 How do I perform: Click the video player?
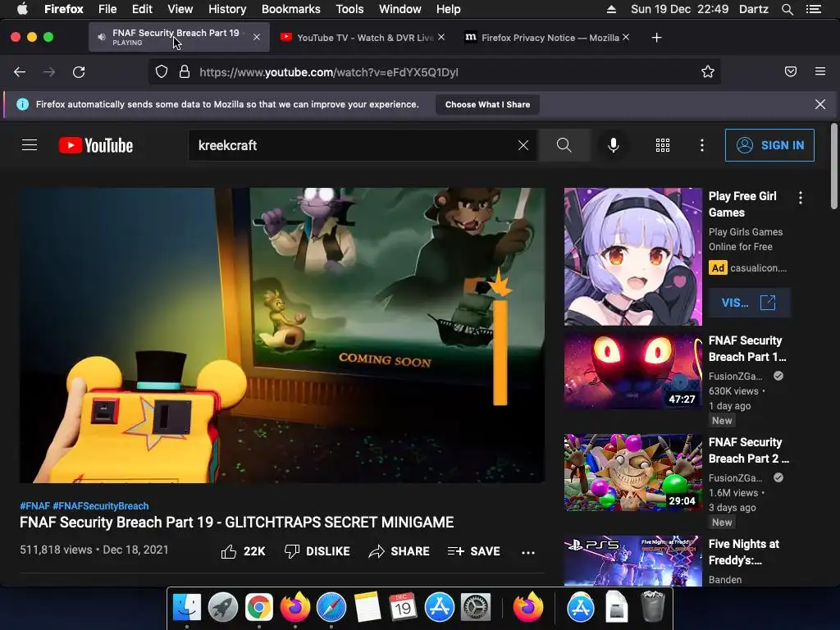(282, 335)
